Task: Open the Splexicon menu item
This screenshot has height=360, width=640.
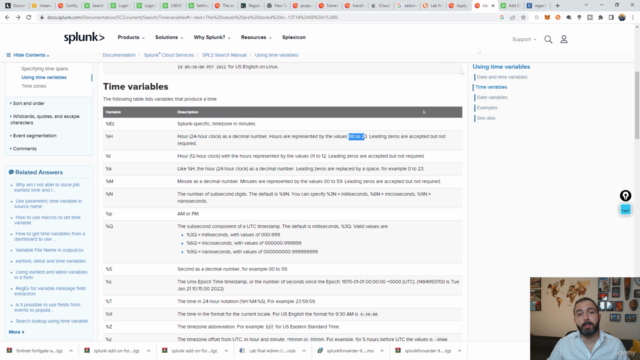Action: tap(294, 37)
